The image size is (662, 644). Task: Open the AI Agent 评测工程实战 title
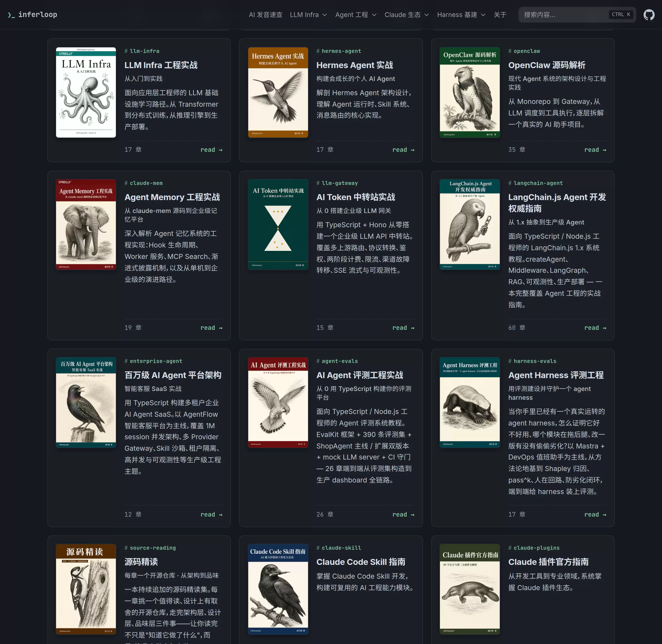coord(360,375)
